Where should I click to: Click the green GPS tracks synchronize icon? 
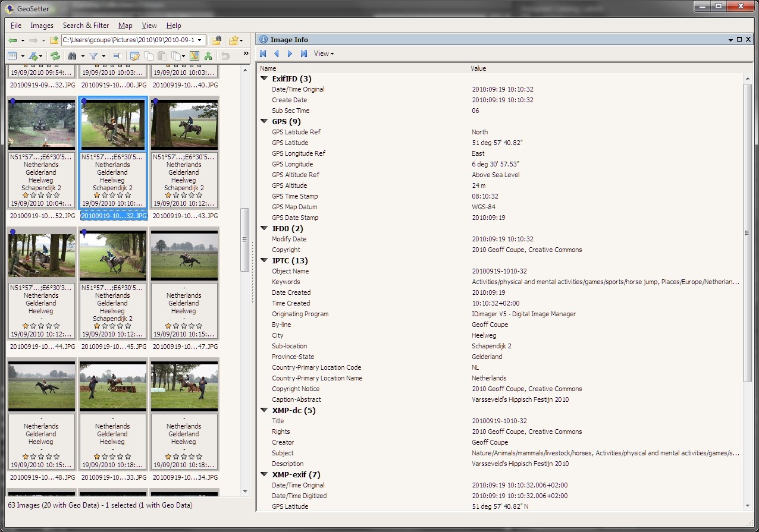click(208, 56)
